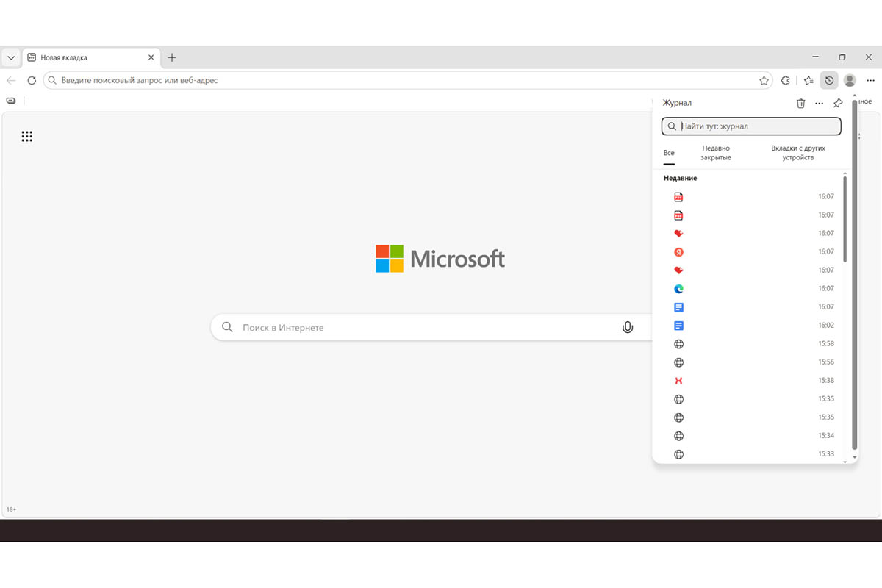The width and height of the screenshot is (882, 588).
Task: Open the profile avatar menu
Action: coord(850,80)
